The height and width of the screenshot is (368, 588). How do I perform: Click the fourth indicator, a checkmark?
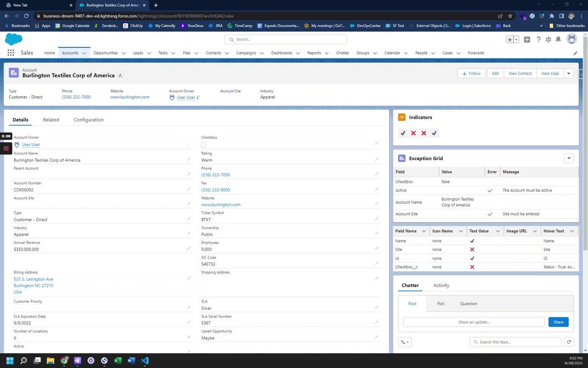(434, 133)
